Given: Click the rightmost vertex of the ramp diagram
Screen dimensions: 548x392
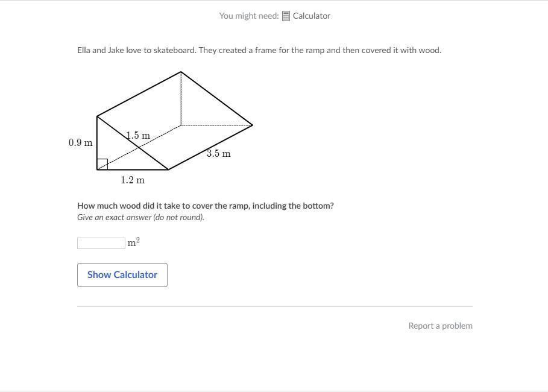Looking at the screenshot, I should pyautogui.click(x=252, y=125).
